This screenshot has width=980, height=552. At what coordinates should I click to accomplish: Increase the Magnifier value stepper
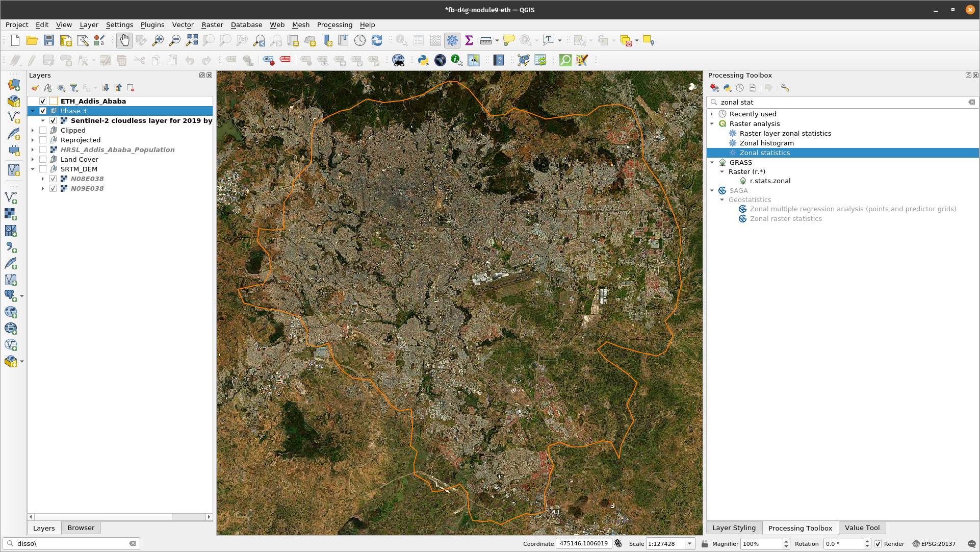tap(786, 541)
